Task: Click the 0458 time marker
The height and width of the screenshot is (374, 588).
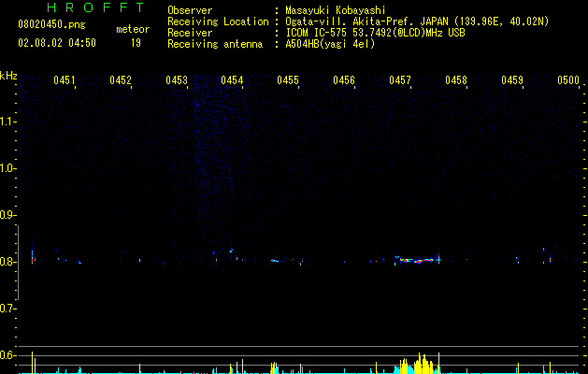Action: pos(456,80)
